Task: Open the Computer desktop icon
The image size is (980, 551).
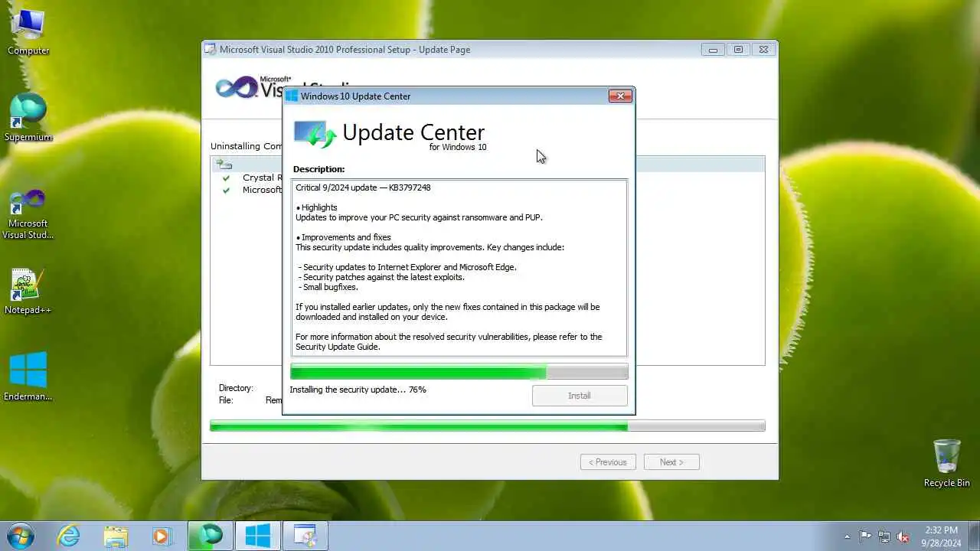Action: click(28, 31)
